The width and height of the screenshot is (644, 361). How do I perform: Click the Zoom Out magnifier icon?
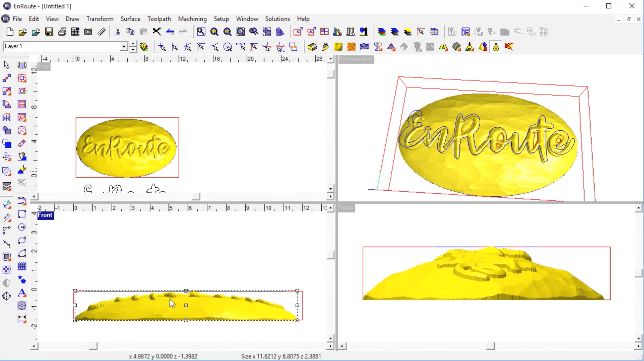coord(227,32)
